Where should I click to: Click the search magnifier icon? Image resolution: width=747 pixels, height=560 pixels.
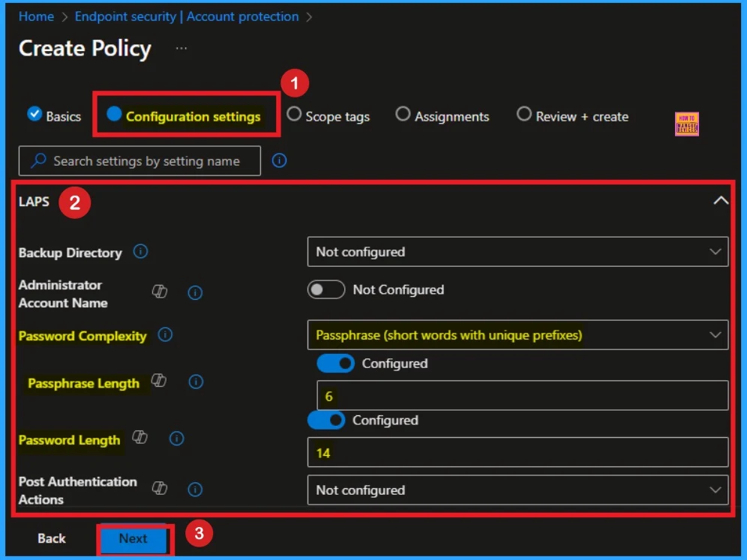click(x=38, y=160)
